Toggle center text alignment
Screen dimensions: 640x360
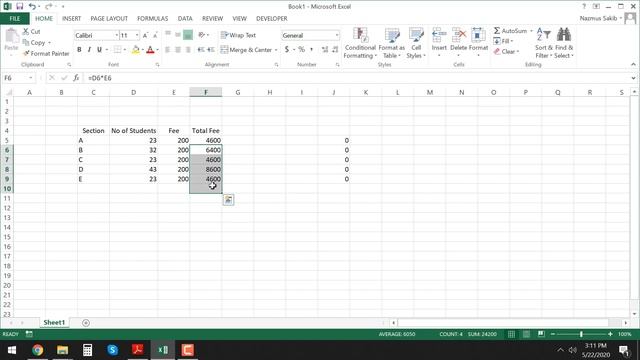pyautogui.click(x=178, y=50)
